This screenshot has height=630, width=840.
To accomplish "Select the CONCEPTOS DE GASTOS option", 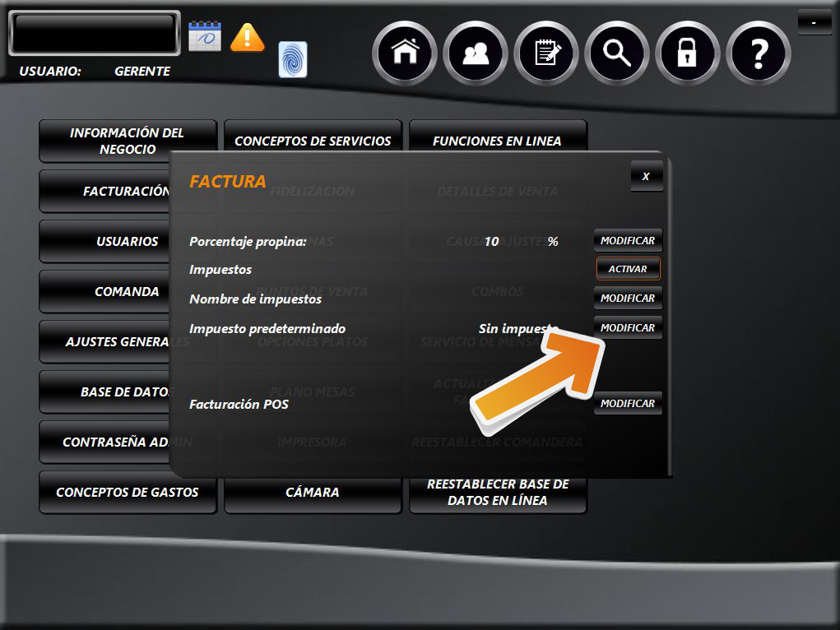I will [x=128, y=493].
